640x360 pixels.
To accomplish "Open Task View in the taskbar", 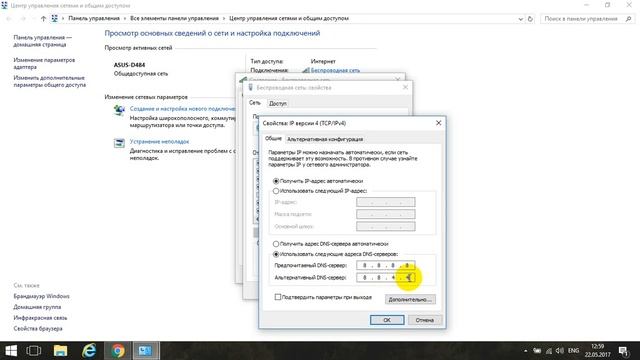I will pos(33,351).
